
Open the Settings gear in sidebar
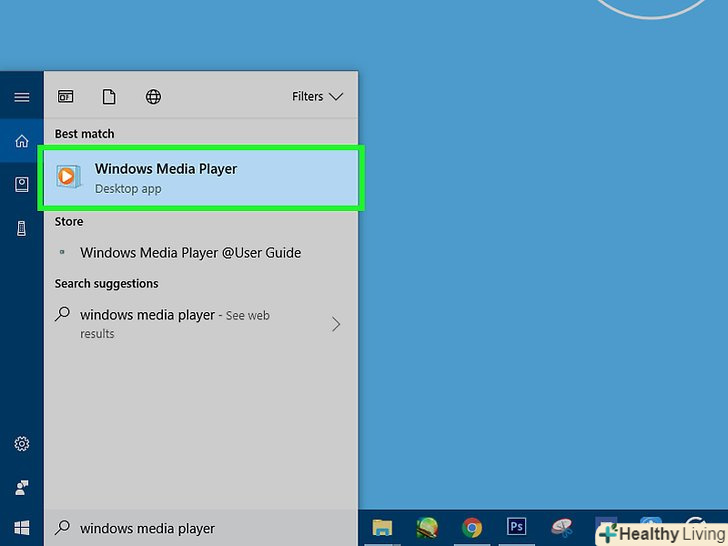point(21,444)
